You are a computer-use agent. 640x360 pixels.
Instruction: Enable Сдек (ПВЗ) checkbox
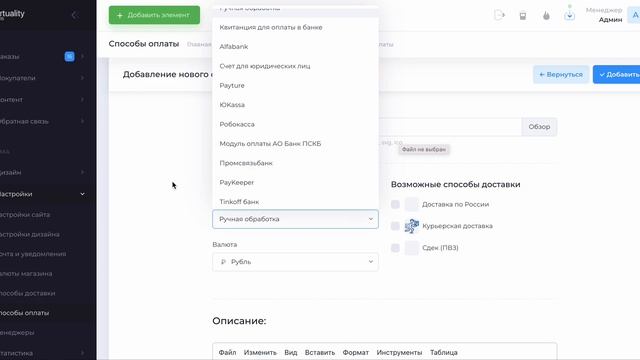coord(395,247)
